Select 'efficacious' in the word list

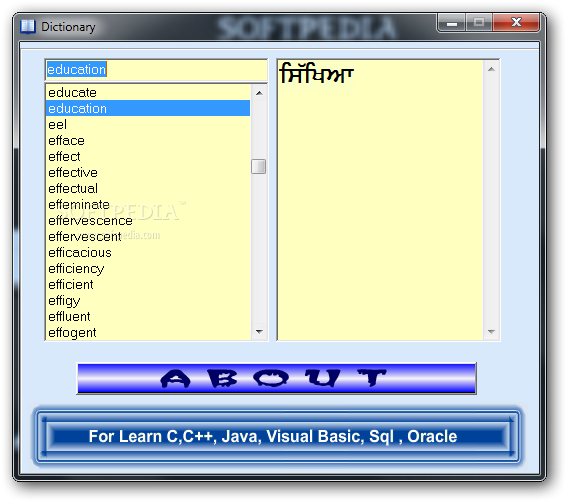tap(148, 252)
